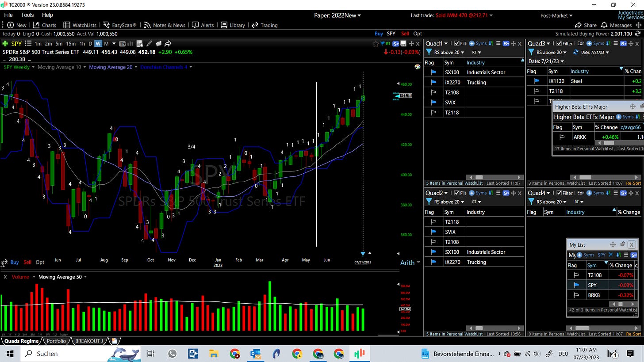Click the Opt button in the top bar
The image size is (644, 362).
[418, 34]
